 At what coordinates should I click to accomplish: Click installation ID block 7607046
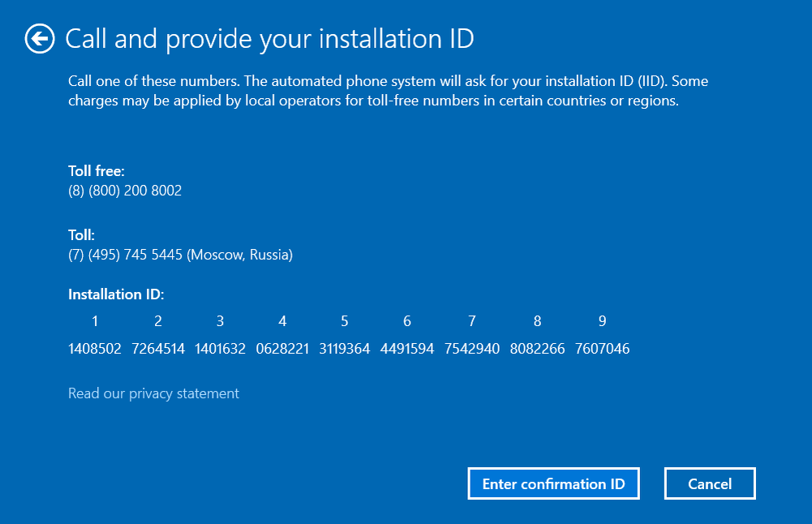tap(602, 349)
